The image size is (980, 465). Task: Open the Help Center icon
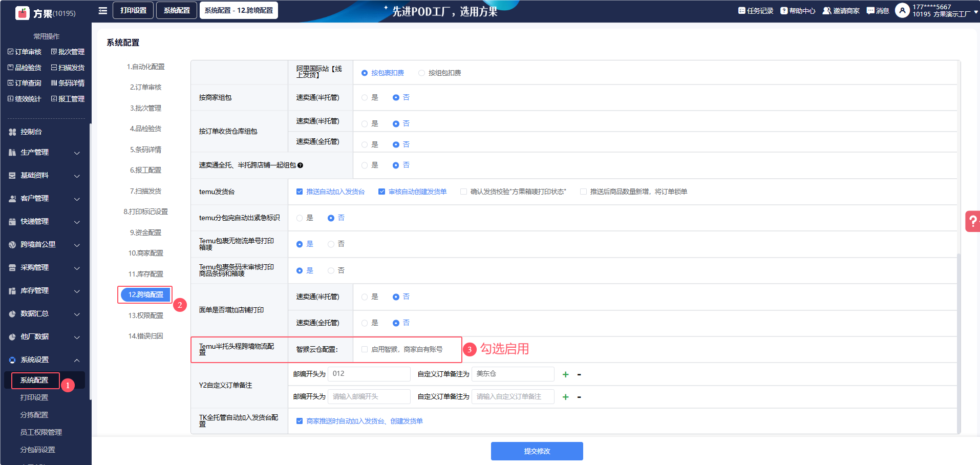coord(783,11)
